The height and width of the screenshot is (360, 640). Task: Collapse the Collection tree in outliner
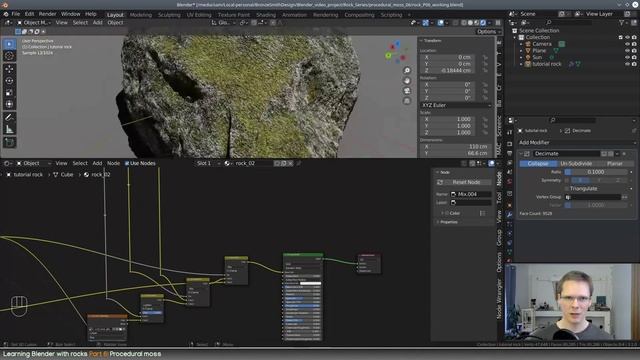pyautogui.click(x=515, y=37)
